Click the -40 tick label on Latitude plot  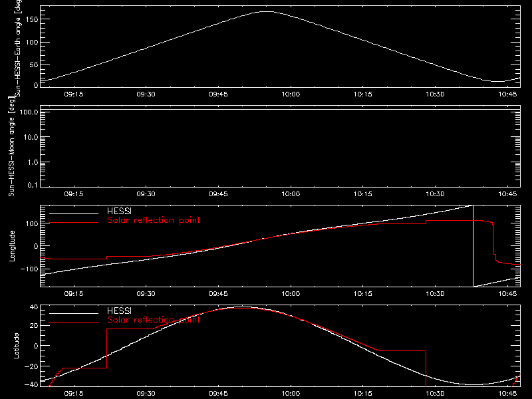(31, 384)
